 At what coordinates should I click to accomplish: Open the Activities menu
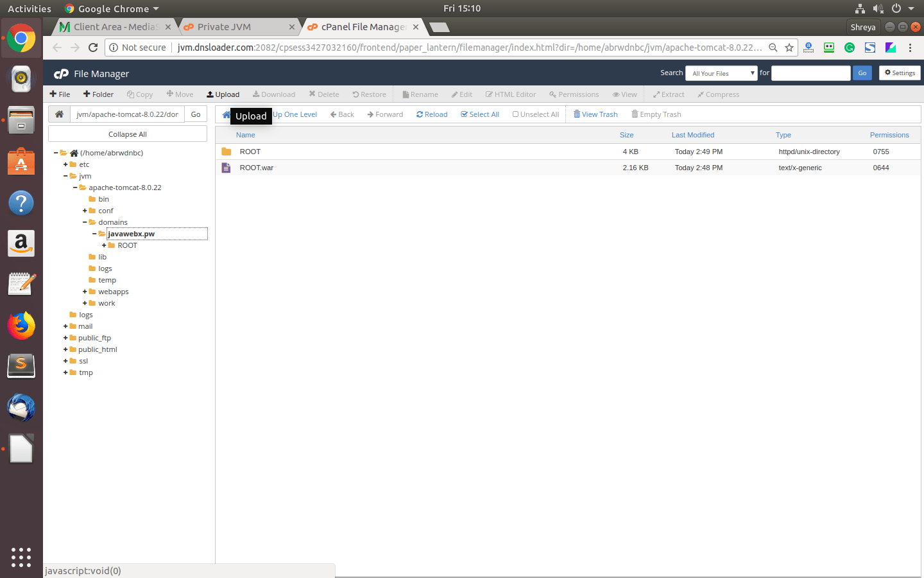(x=29, y=8)
